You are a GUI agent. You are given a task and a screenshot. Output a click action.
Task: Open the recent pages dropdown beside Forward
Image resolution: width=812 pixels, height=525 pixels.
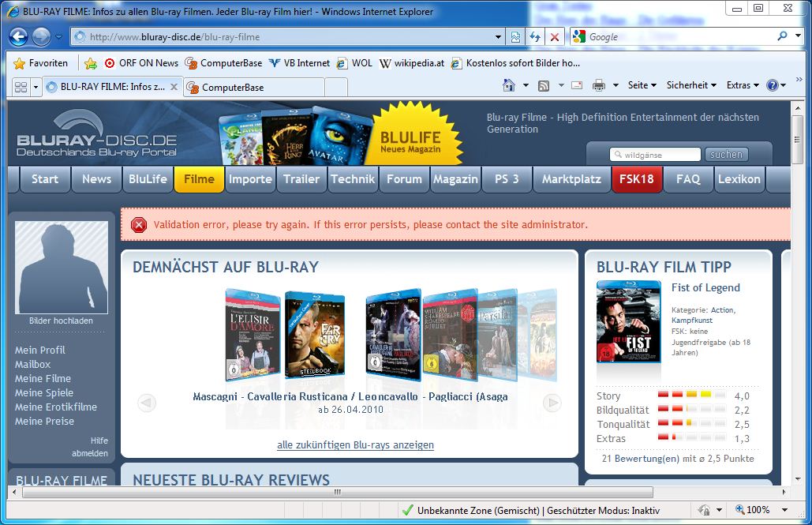click(x=58, y=37)
